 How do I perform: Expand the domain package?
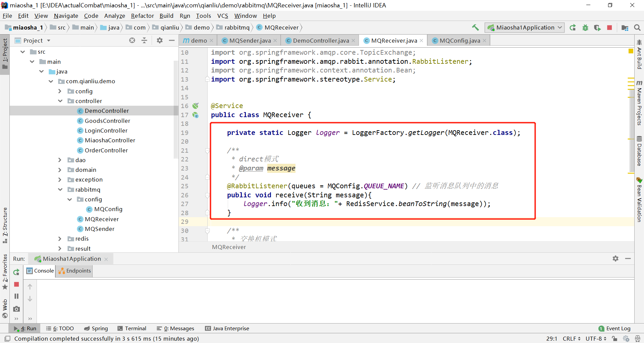click(x=60, y=169)
